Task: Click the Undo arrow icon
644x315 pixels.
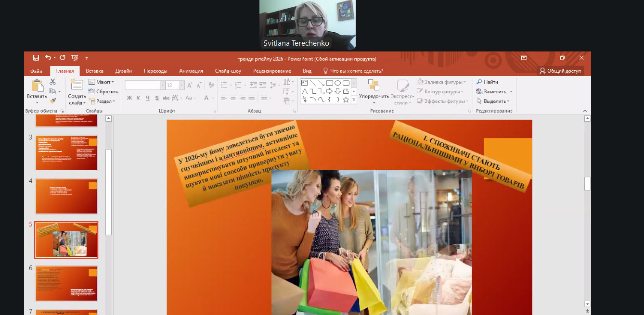Action: pos(48,58)
